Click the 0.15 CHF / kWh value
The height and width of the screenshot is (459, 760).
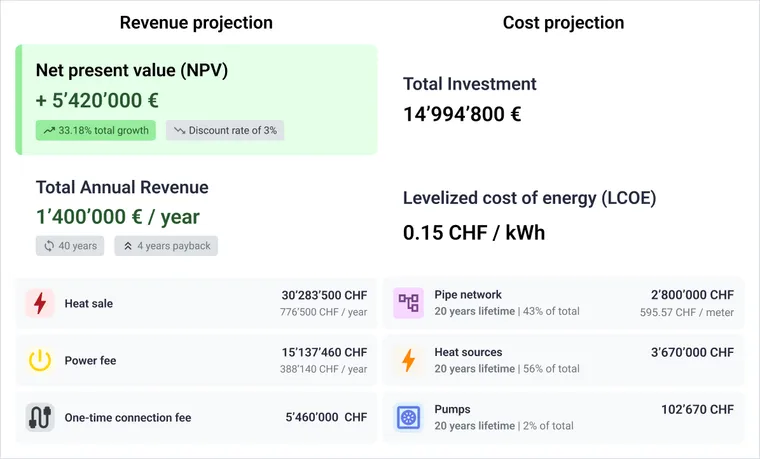[x=474, y=233]
